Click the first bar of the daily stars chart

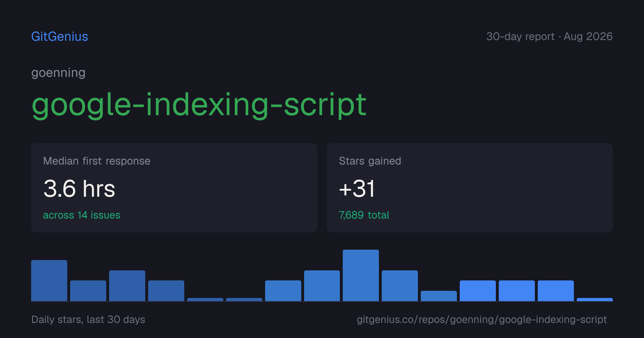(49, 280)
